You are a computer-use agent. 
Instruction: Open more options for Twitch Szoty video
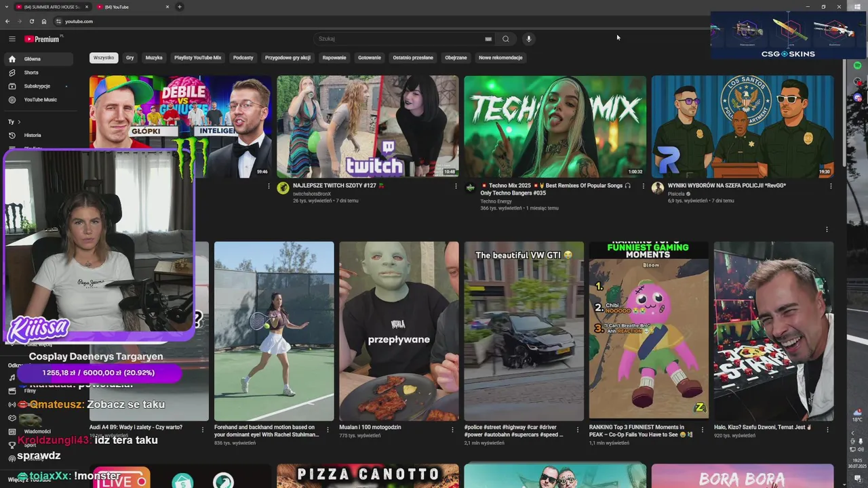(x=456, y=186)
